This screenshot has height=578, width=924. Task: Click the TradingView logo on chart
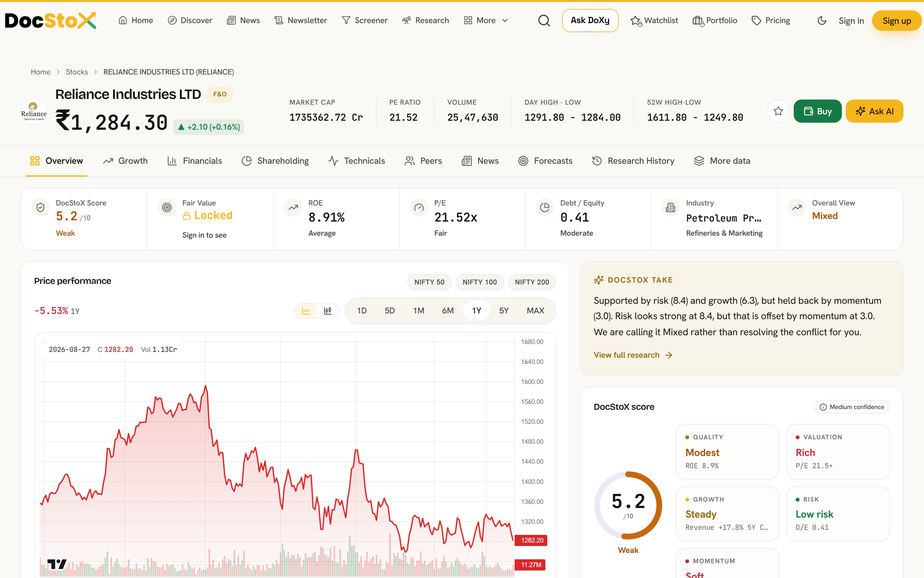57,564
